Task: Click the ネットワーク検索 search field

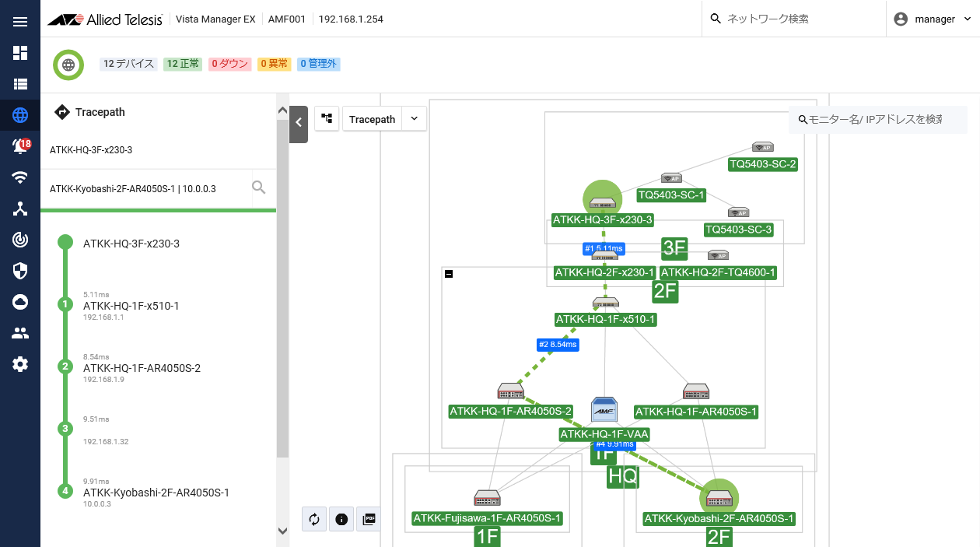Action: pyautogui.click(x=801, y=19)
